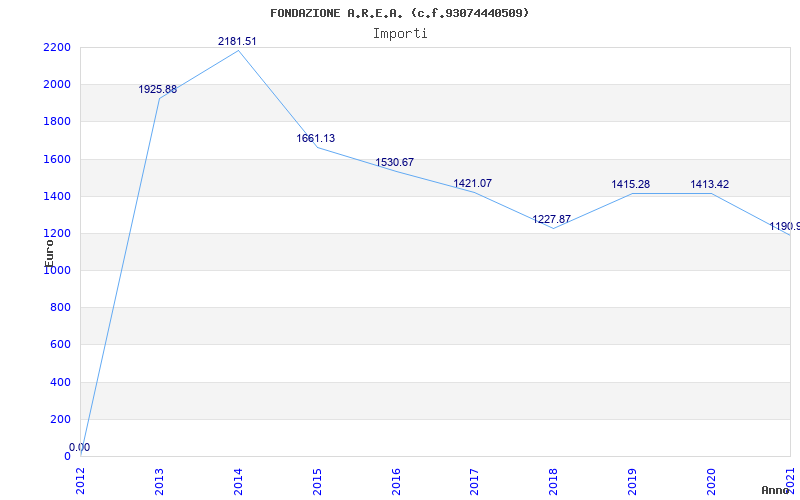Screen dimensions: 800x500
Task: Click the 600 y-axis label
Action: coord(60,345)
